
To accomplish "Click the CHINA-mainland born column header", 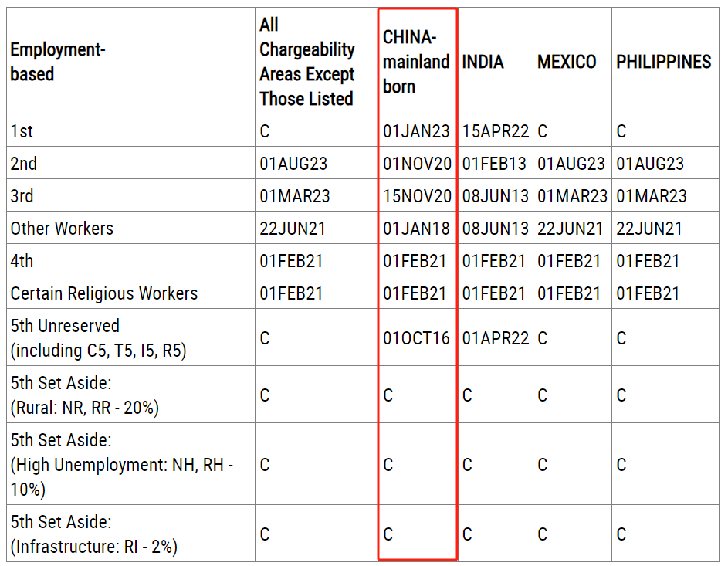I will (x=416, y=62).
